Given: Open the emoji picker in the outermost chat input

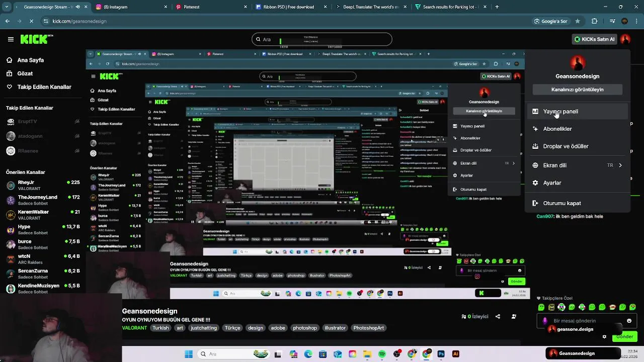Looking at the screenshot, I should click(x=629, y=321).
